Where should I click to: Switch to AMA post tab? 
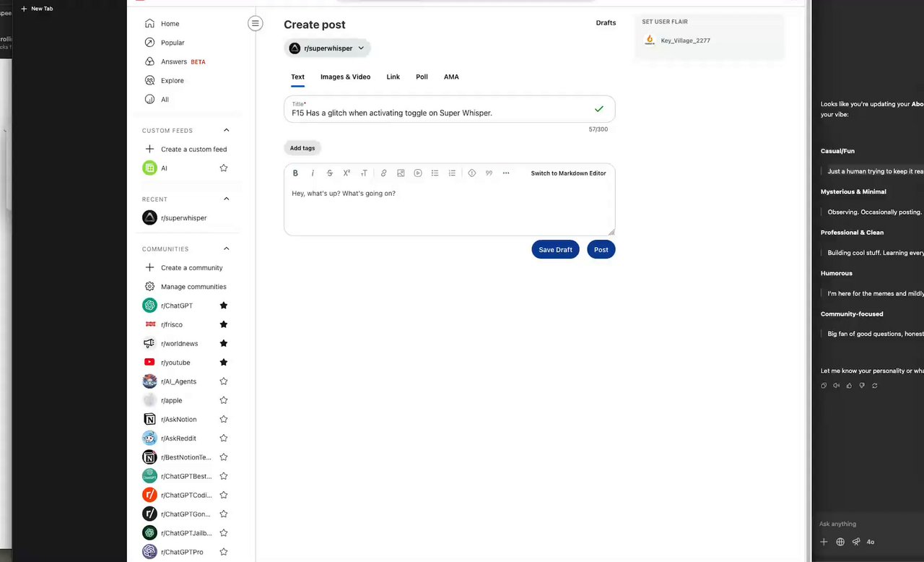coord(451,77)
